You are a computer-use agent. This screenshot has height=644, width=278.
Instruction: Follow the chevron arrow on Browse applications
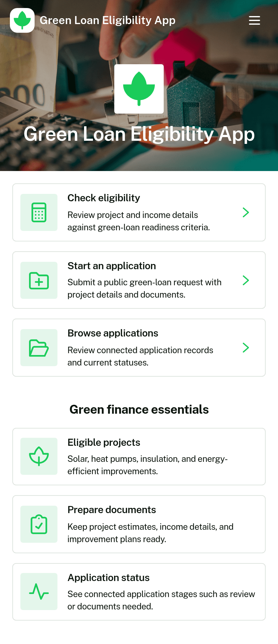(246, 348)
